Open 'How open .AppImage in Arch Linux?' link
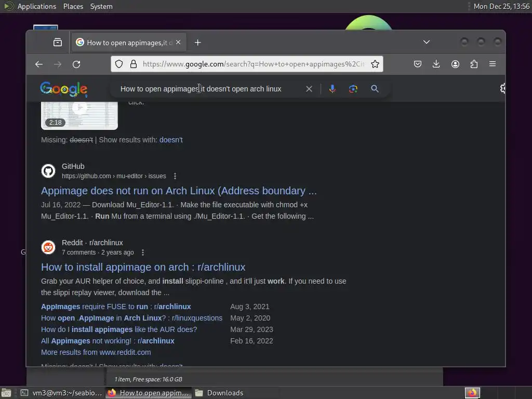The height and width of the screenshot is (399, 532). pos(131,318)
